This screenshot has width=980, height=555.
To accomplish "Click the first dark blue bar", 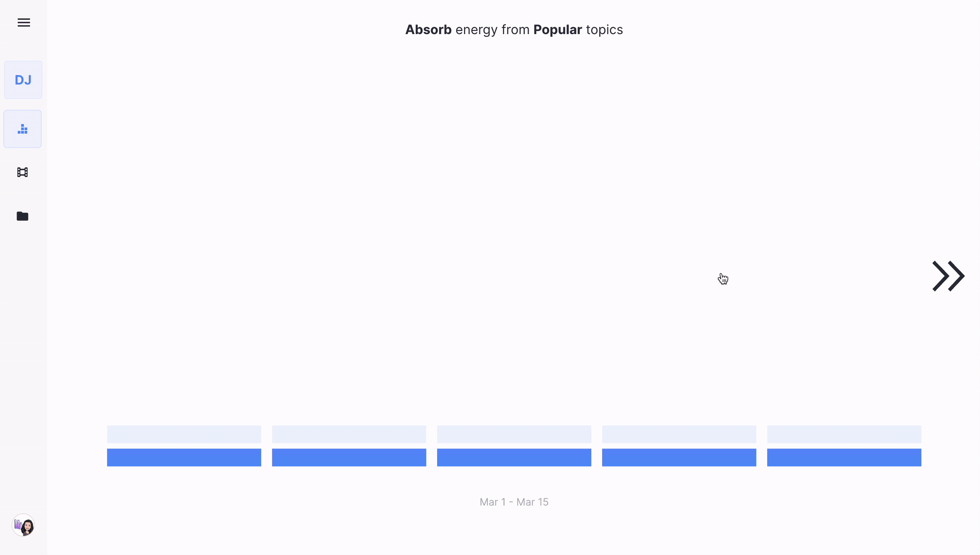I will [x=184, y=457].
